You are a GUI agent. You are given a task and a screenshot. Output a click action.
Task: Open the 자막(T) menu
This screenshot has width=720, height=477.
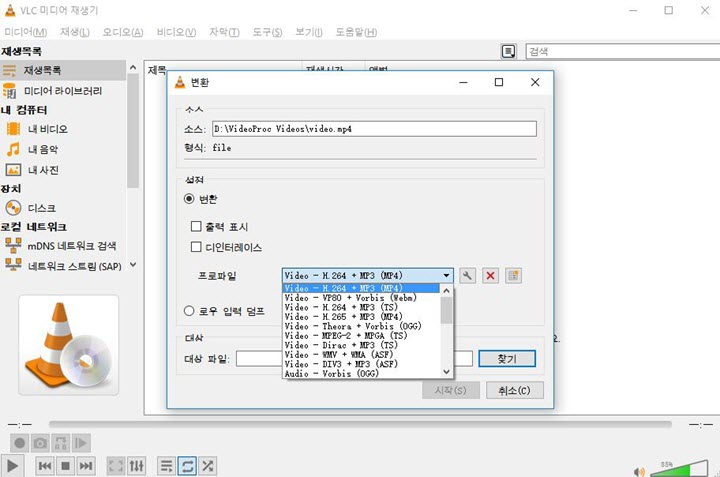[x=224, y=32]
